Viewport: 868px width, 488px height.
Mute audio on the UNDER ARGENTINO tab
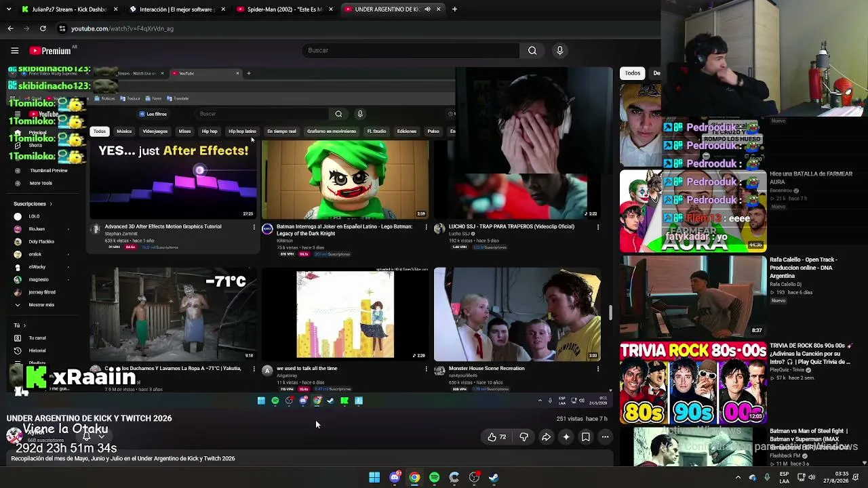[427, 9]
